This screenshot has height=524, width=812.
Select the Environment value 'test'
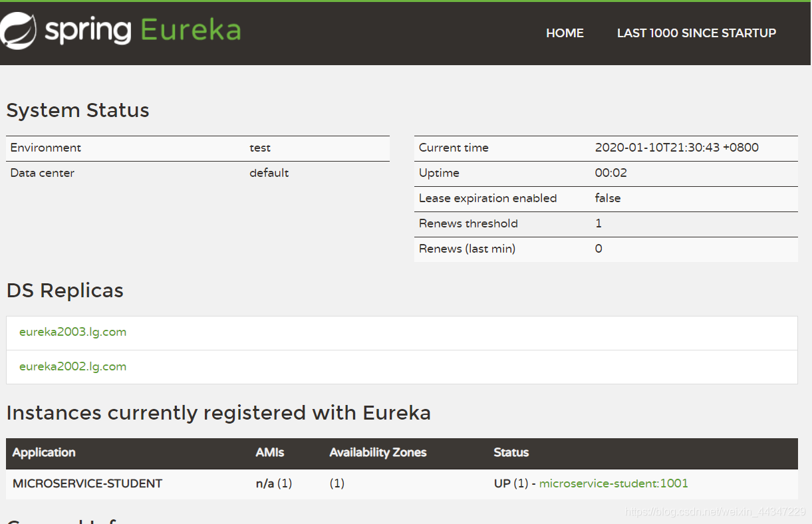coord(260,148)
